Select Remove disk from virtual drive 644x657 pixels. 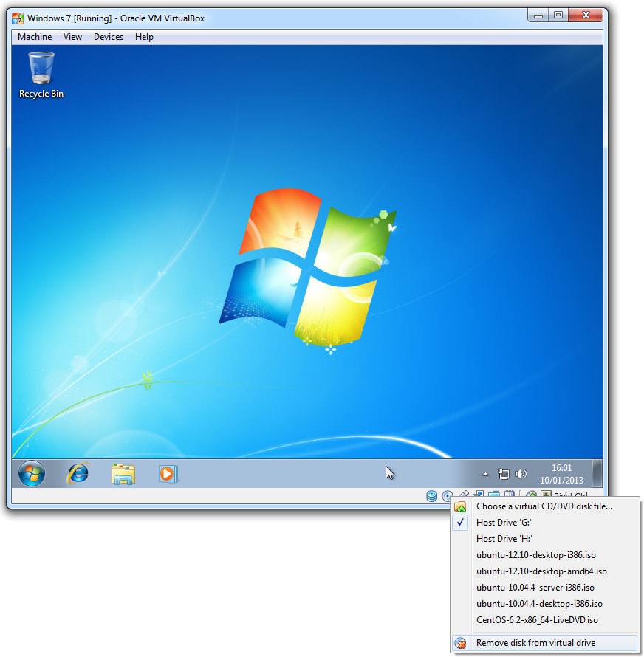pyautogui.click(x=535, y=643)
